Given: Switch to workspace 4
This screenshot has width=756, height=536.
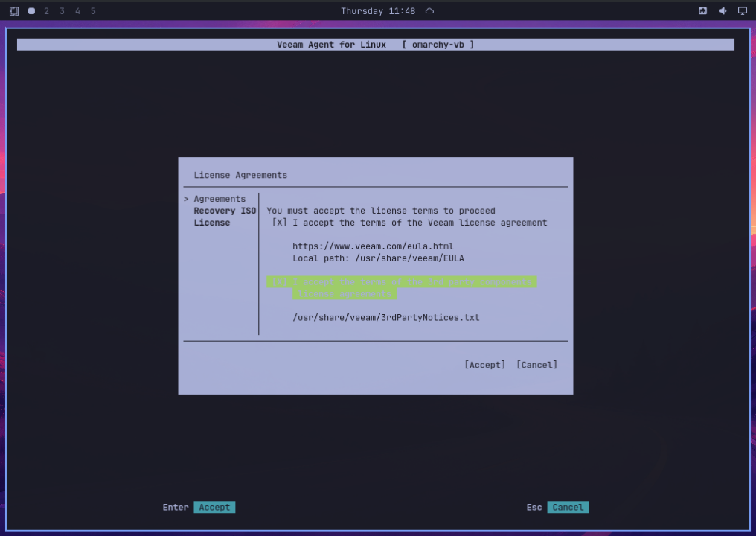Looking at the screenshot, I should 77,11.
